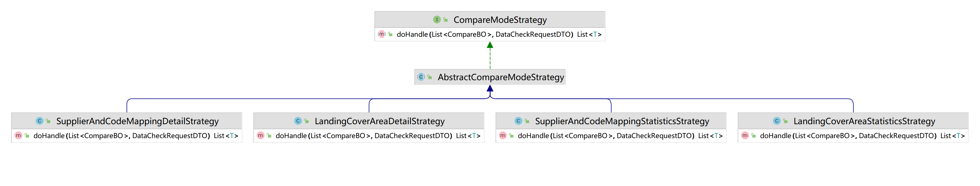Click the interface icon beside CompareModeStrategy
This screenshot has height=186, width=980.
(437, 19)
